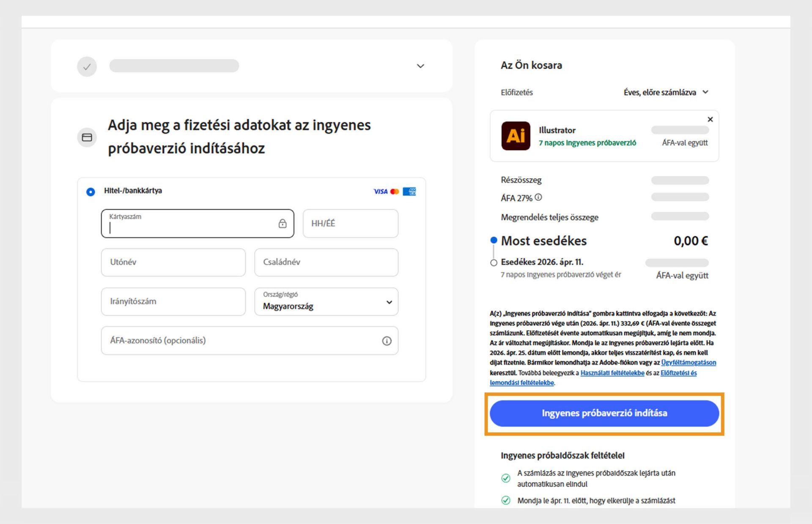
Task: Click the American Express card logo
Action: coord(409,191)
